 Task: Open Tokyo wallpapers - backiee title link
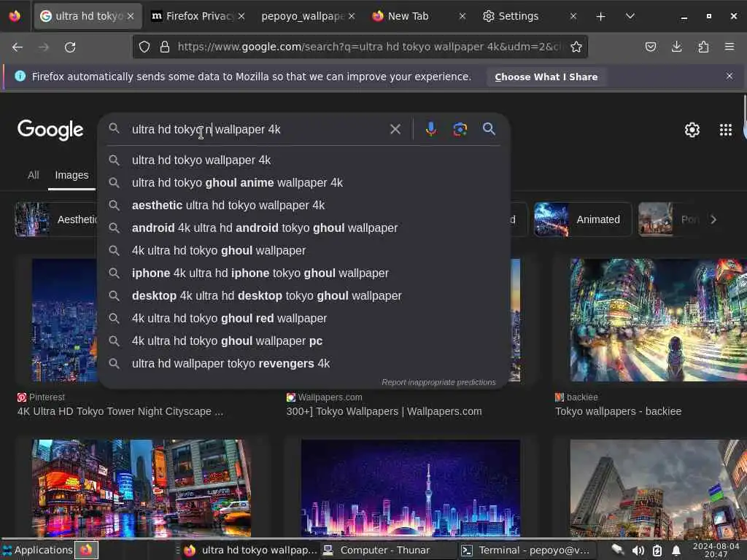619,411
